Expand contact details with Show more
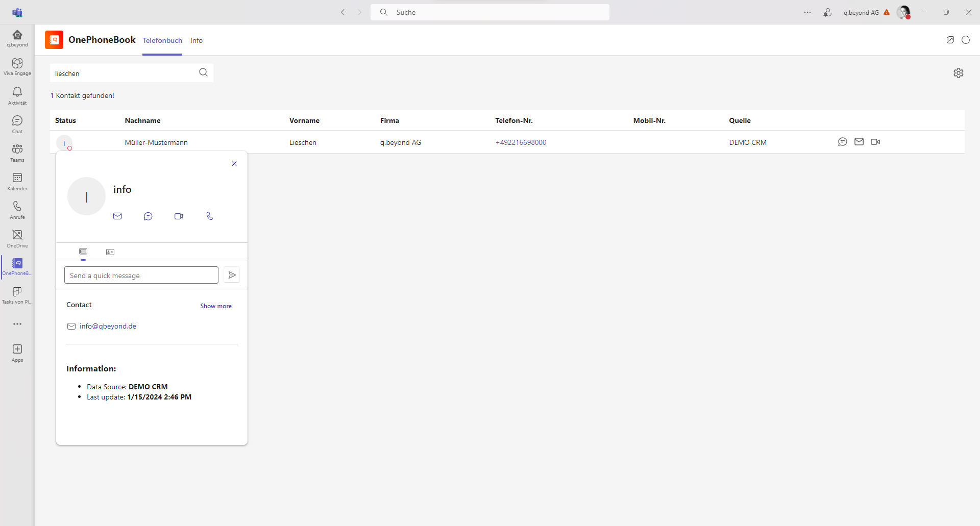980x526 pixels. 215,306
